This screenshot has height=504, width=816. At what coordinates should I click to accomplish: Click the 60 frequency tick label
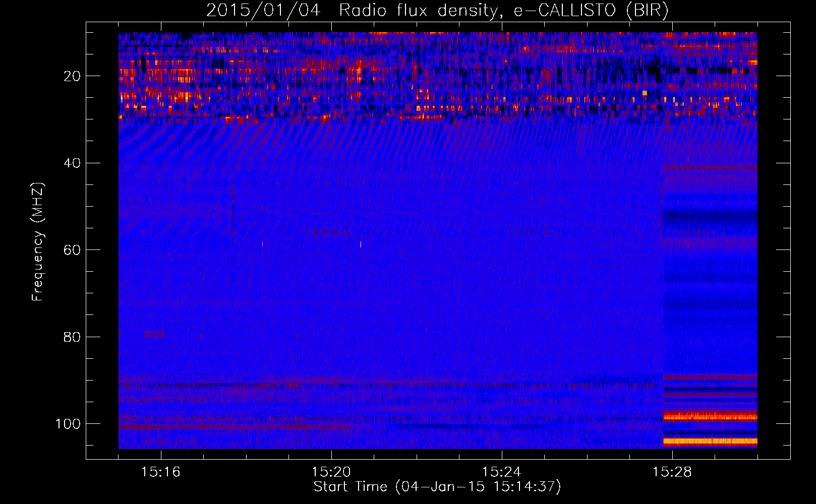click(72, 250)
